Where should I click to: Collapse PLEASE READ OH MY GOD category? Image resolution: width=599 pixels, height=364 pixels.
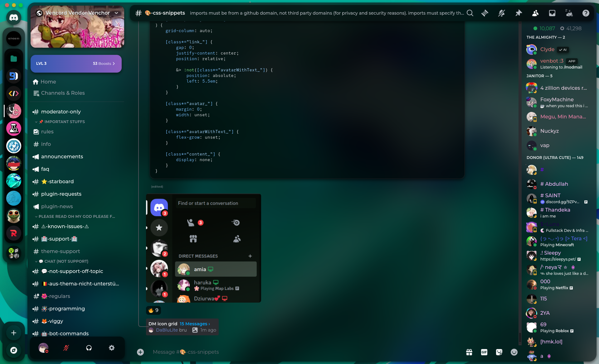(75, 217)
